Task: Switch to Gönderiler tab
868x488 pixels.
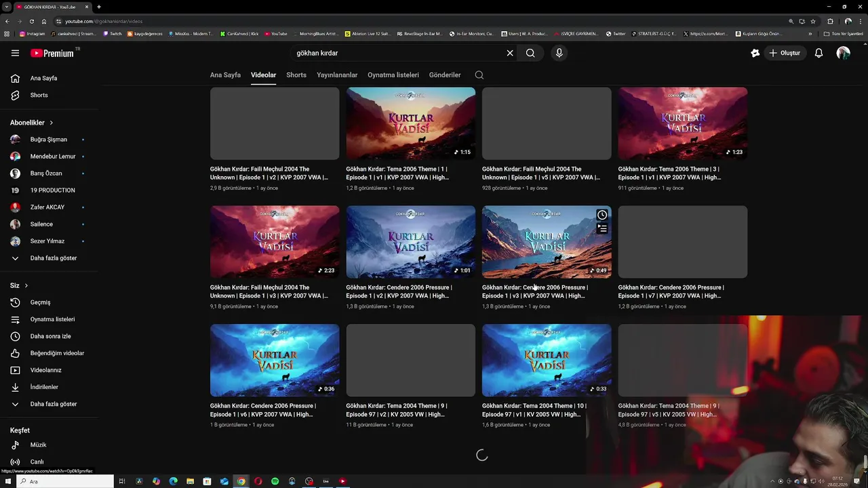Action: [445, 75]
